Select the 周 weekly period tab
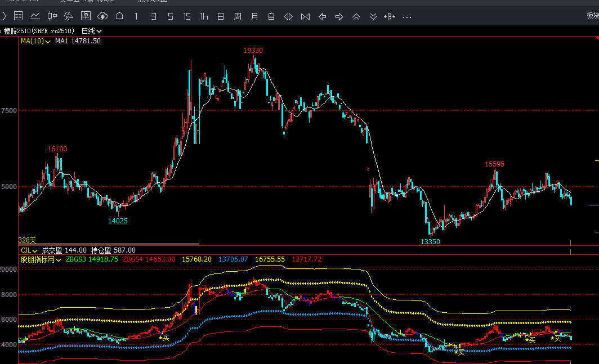 [x=238, y=17]
